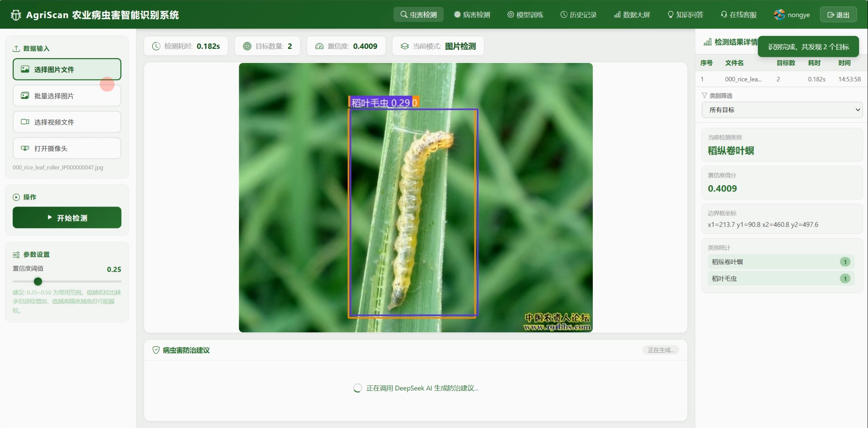Click the exit icon in 退出 button
This screenshot has width=868, height=428.
point(830,15)
